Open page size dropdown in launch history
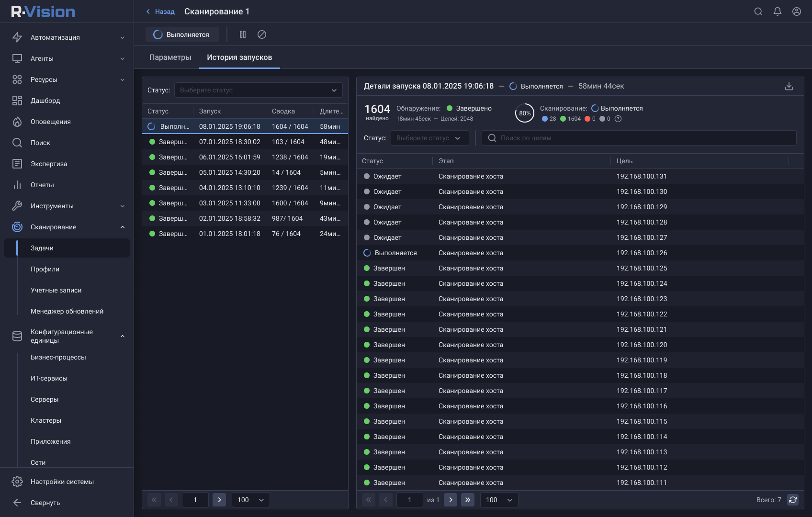 [251, 500]
